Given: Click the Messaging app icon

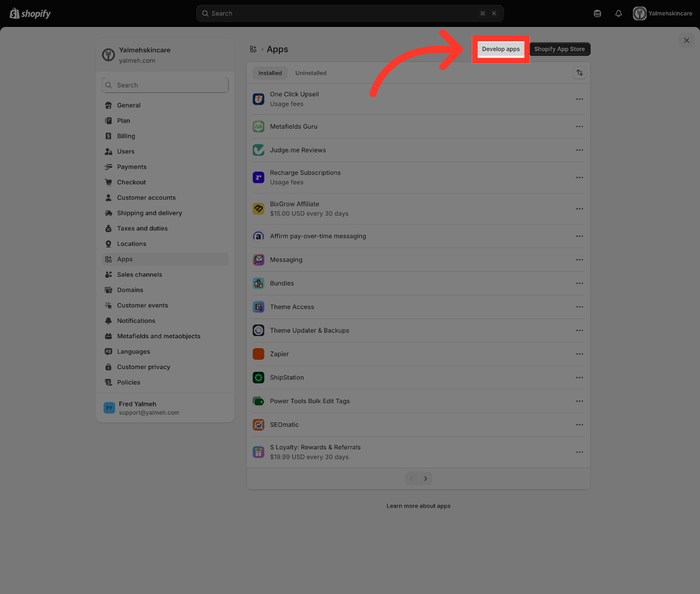Looking at the screenshot, I should click(x=258, y=260).
